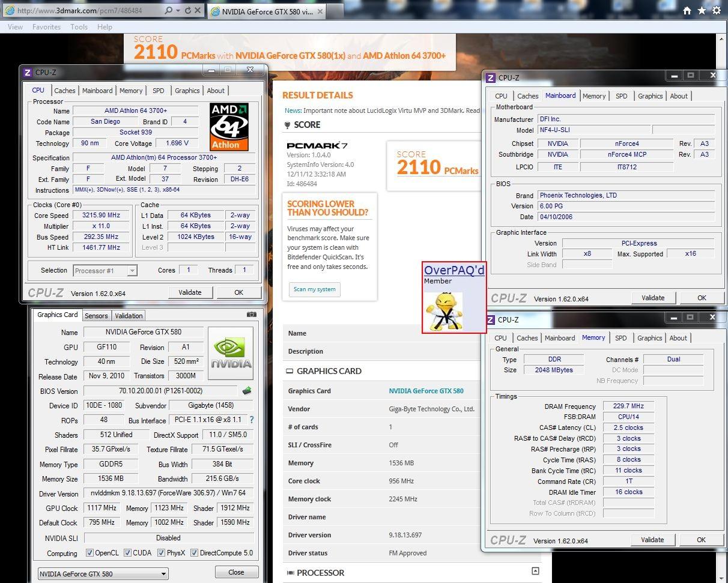Open the OverPAQ'd profile link
This screenshot has height=583, width=728.
click(454, 270)
